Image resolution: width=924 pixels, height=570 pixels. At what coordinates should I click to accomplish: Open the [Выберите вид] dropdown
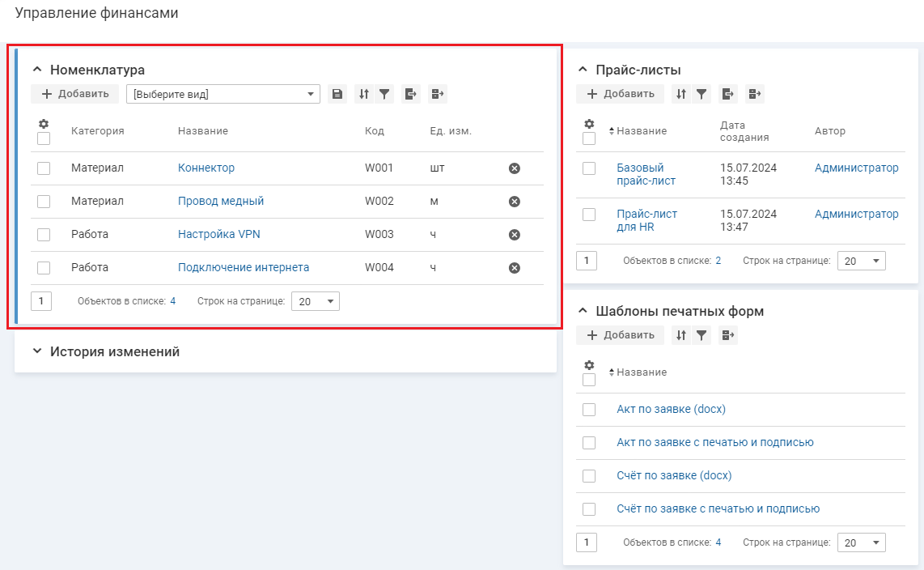click(x=223, y=95)
